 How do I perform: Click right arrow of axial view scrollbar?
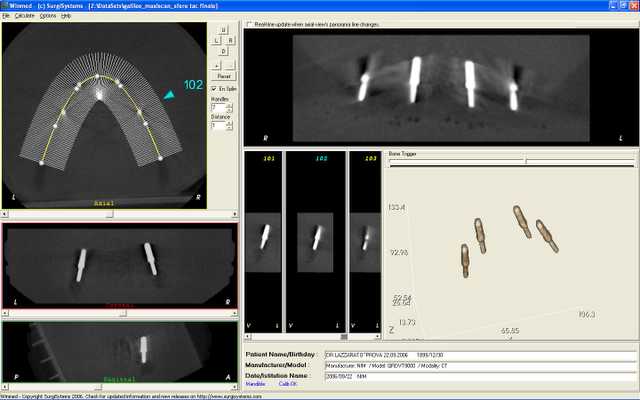(235, 214)
